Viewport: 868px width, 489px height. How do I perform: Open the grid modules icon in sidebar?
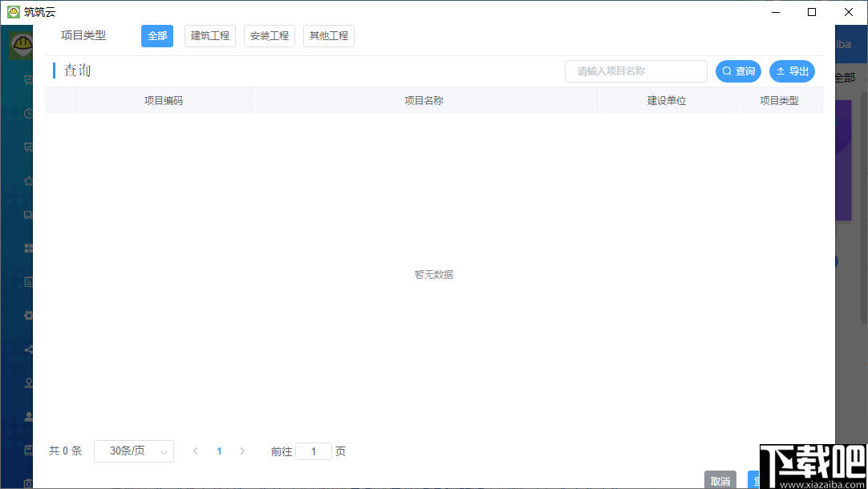(x=29, y=249)
